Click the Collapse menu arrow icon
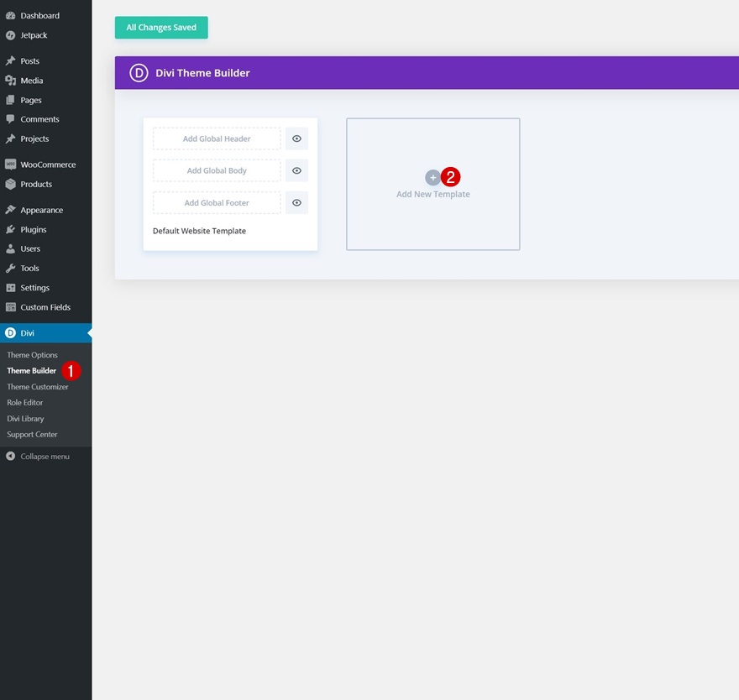 10,456
